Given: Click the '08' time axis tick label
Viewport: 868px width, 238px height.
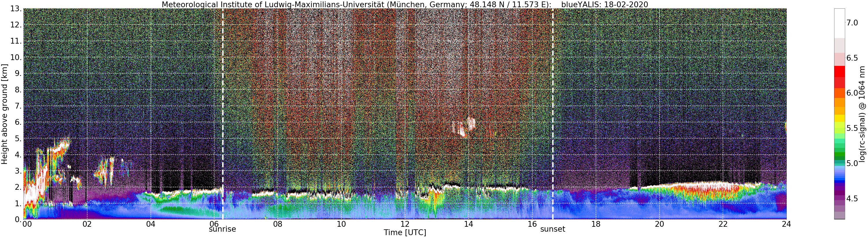Looking at the screenshot, I should (x=278, y=224).
